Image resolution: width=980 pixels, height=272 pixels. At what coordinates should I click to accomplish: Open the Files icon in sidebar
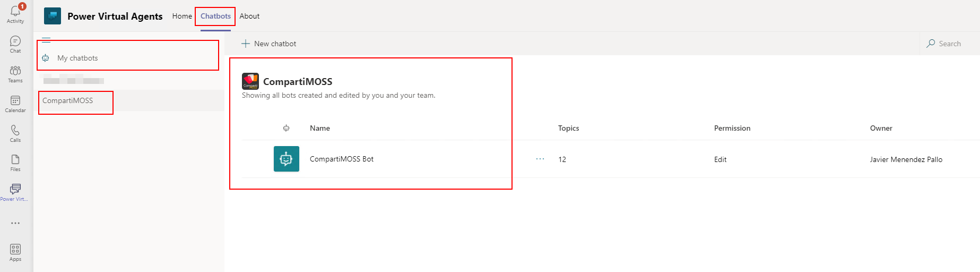tap(15, 162)
